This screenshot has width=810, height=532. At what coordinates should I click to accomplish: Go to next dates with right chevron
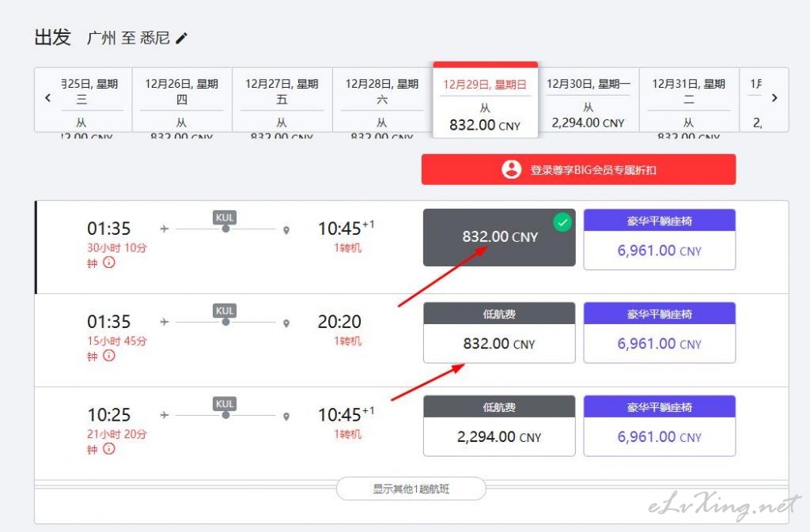pyautogui.click(x=774, y=98)
